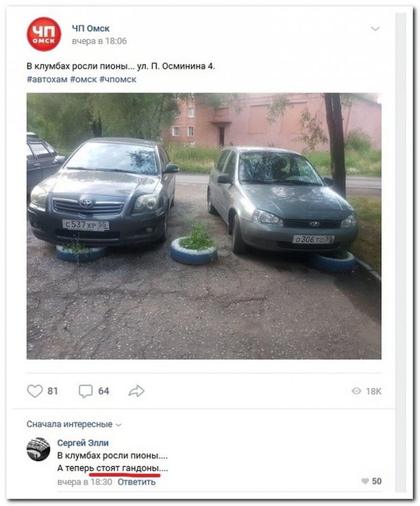The image size is (420, 506).
Task: Open Сергей Элли's name link
Action: [x=83, y=443]
